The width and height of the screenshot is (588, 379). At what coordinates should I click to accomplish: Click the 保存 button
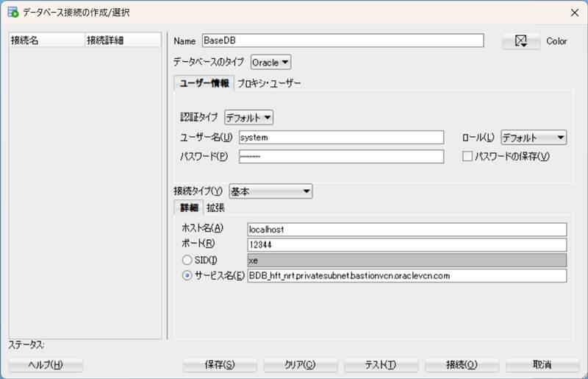tap(220, 365)
